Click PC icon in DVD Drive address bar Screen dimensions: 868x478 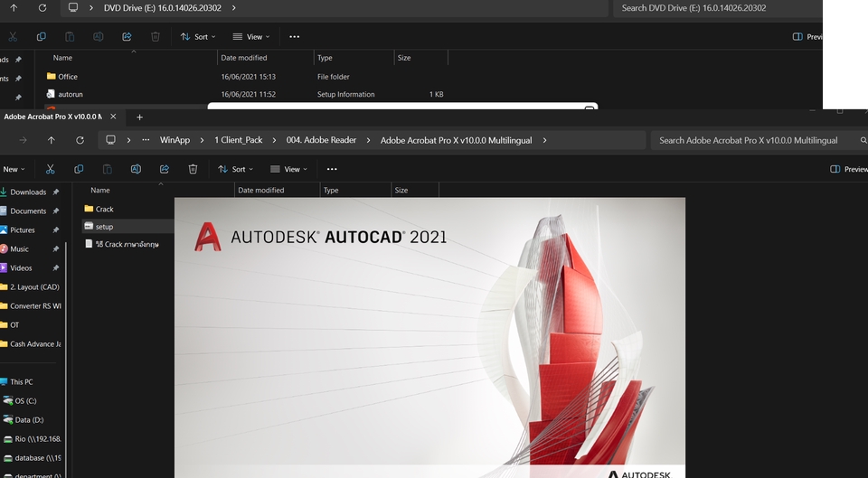(x=73, y=8)
